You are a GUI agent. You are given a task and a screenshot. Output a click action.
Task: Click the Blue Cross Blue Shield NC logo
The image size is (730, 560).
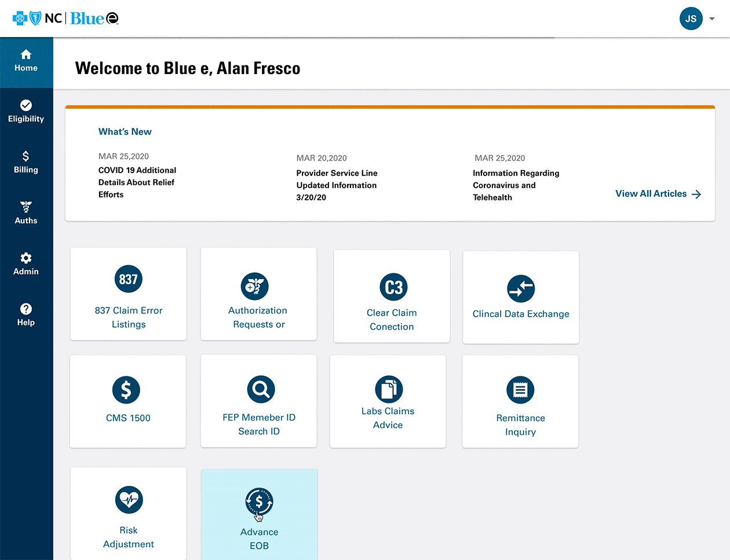click(65, 19)
